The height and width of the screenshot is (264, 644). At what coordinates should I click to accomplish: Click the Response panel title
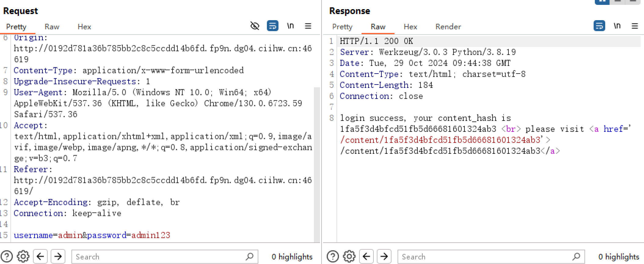tap(350, 11)
